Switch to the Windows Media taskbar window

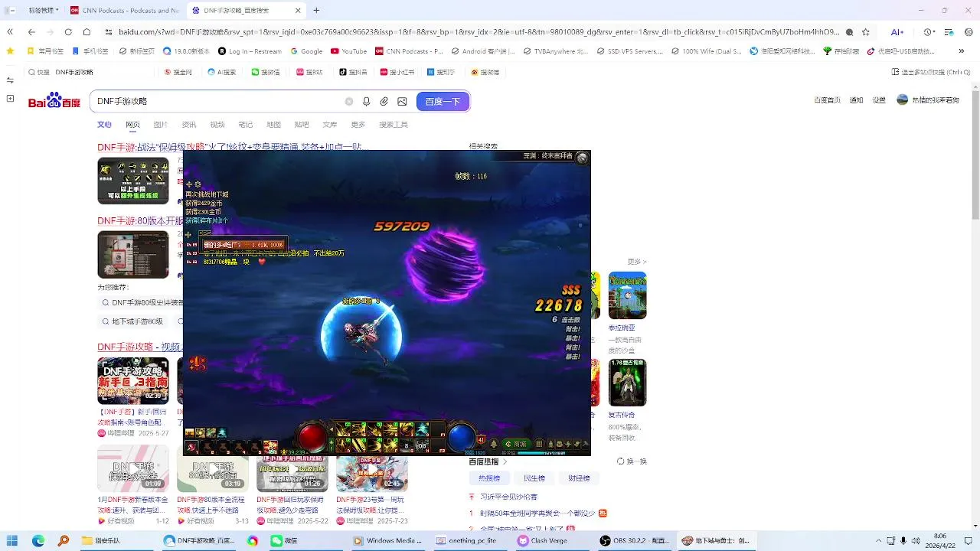point(389,540)
